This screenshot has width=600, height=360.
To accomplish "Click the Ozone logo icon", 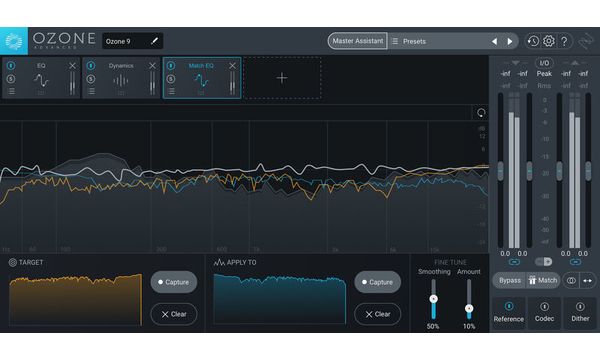I will point(14,41).
